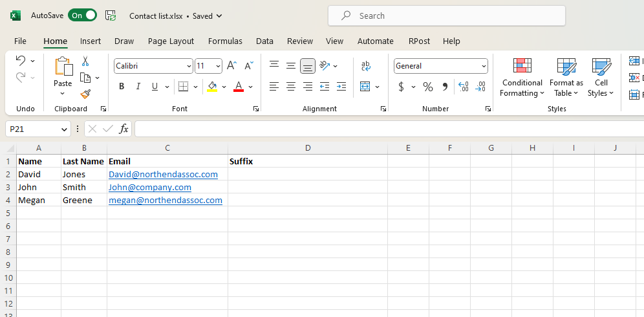
Task: Toggle Bold formatting button
Action: click(x=122, y=87)
